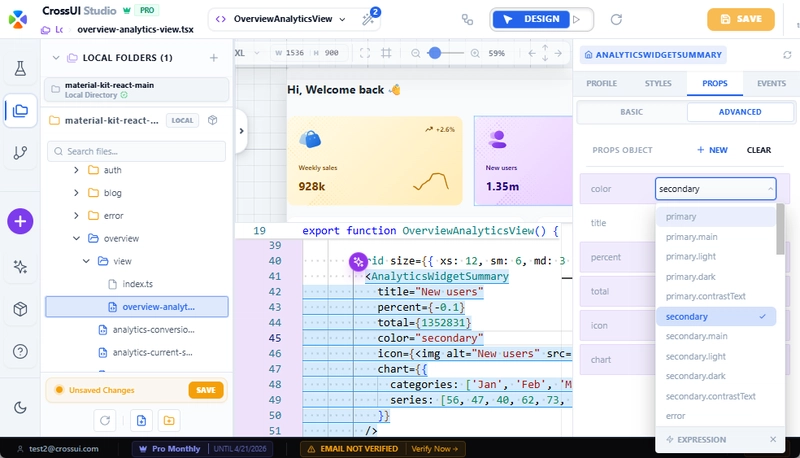The width and height of the screenshot is (800, 458).
Task: Expand the panel with side arrow handle
Action: point(241,131)
